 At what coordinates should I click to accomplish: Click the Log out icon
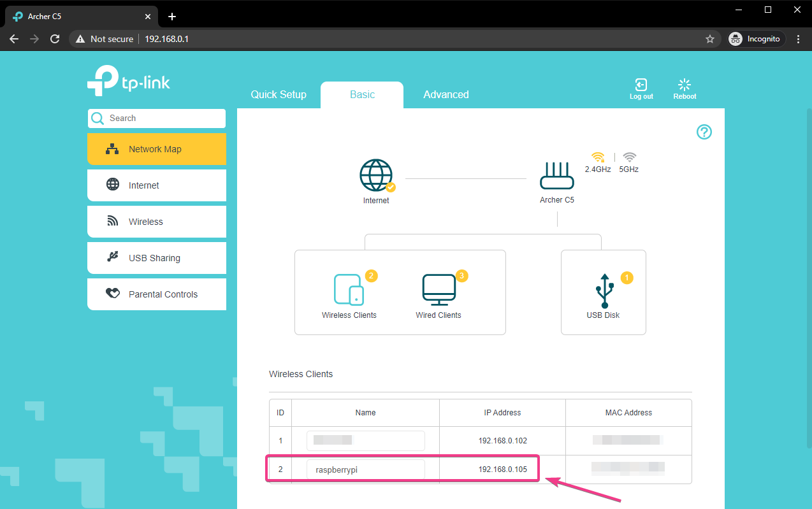click(641, 85)
